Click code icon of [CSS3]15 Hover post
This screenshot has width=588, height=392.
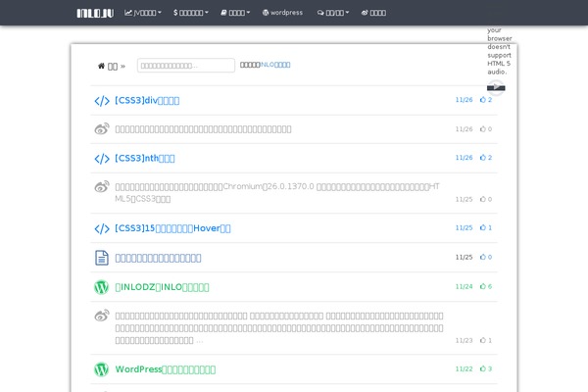coord(102,228)
